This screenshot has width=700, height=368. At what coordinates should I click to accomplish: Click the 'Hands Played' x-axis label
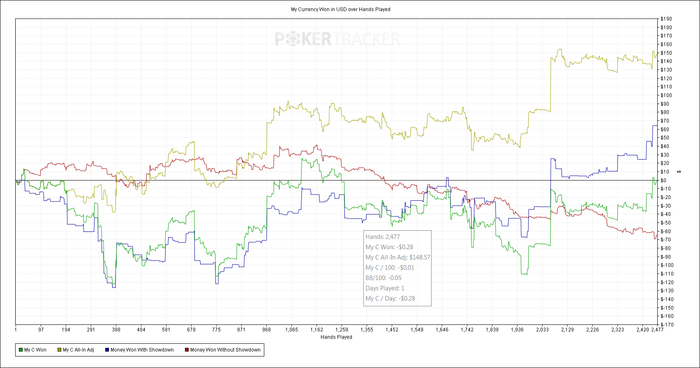(336, 337)
